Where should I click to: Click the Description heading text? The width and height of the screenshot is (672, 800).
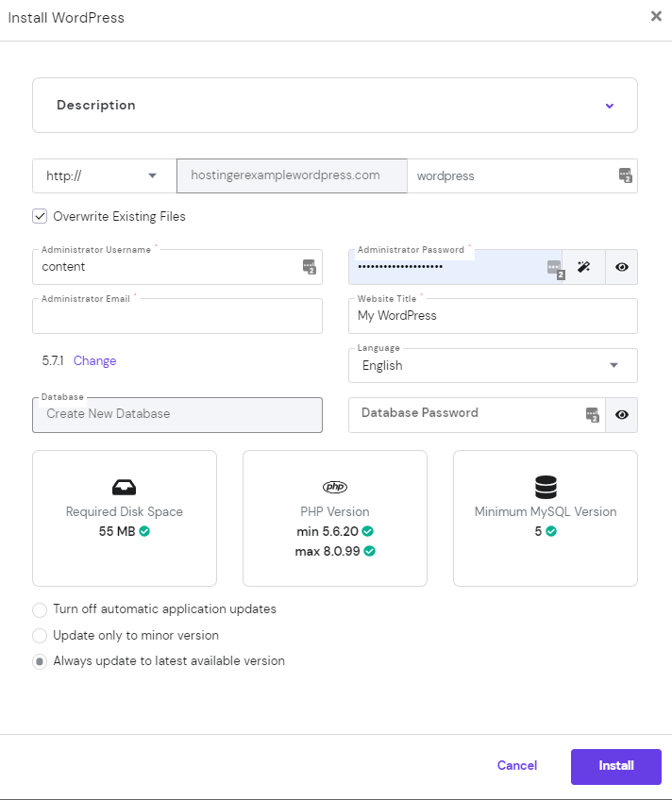point(96,105)
